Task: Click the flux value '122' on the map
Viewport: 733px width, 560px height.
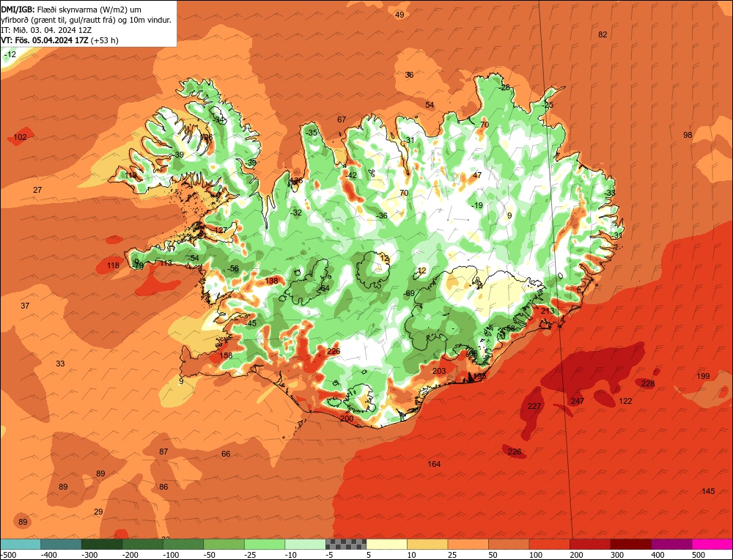Action: pyautogui.click(x=625, y=401)
